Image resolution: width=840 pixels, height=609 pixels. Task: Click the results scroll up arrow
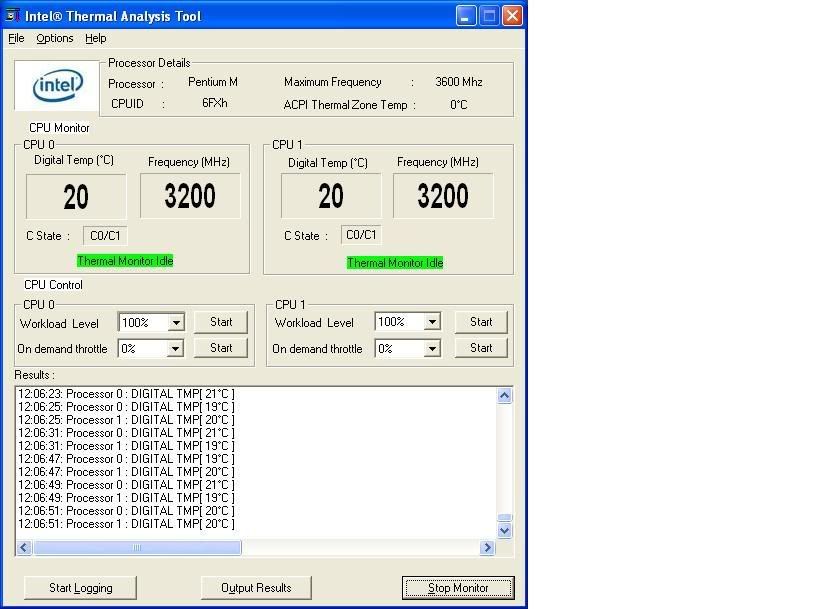point(505,395)
